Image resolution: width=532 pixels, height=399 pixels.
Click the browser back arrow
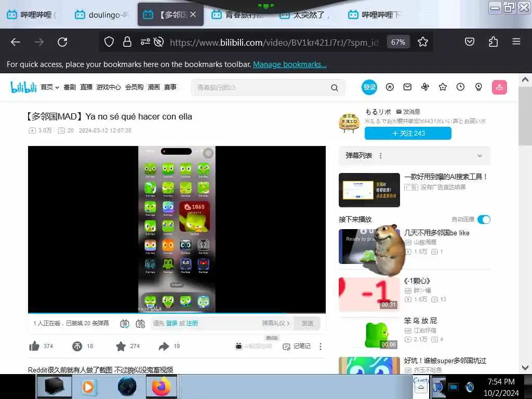16,42
